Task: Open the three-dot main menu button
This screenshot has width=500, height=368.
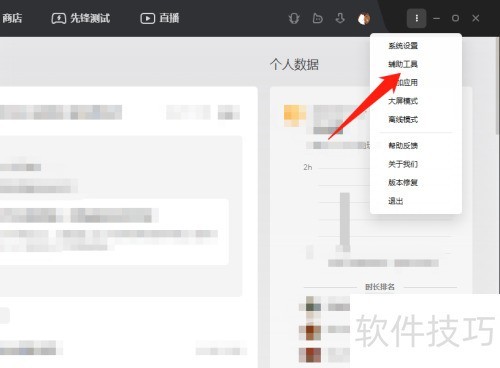Action: pyautogui.click(x=416, y=18)
